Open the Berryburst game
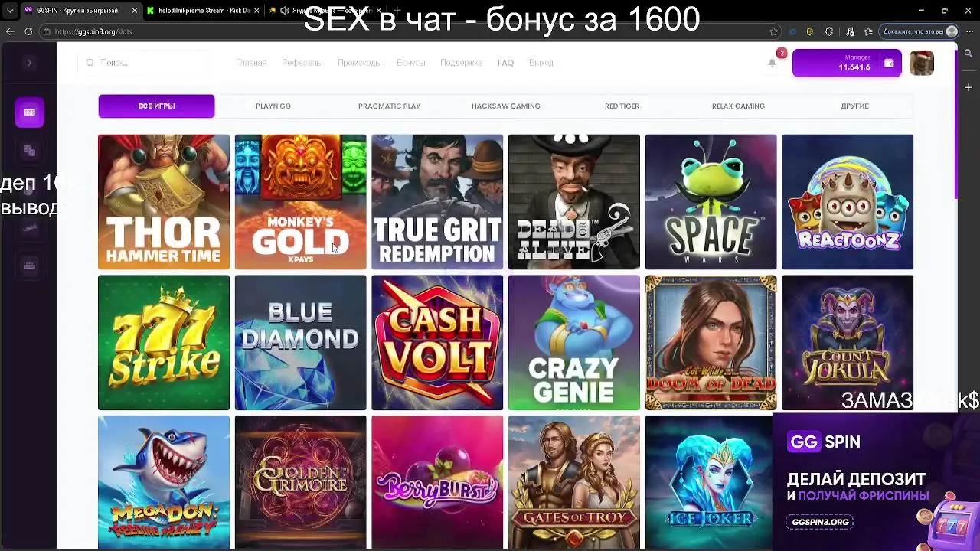The width and height of the screenshot is (980, 551). point(437,482)
